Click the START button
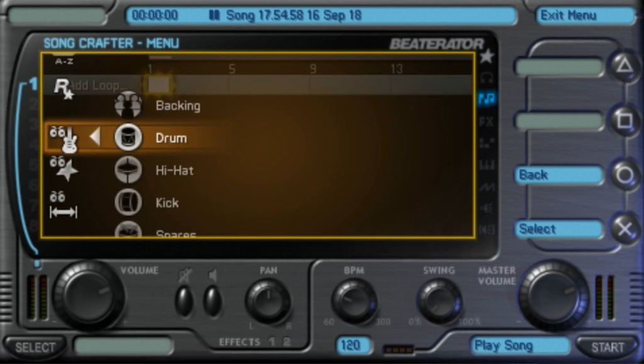 coord(607,347)
